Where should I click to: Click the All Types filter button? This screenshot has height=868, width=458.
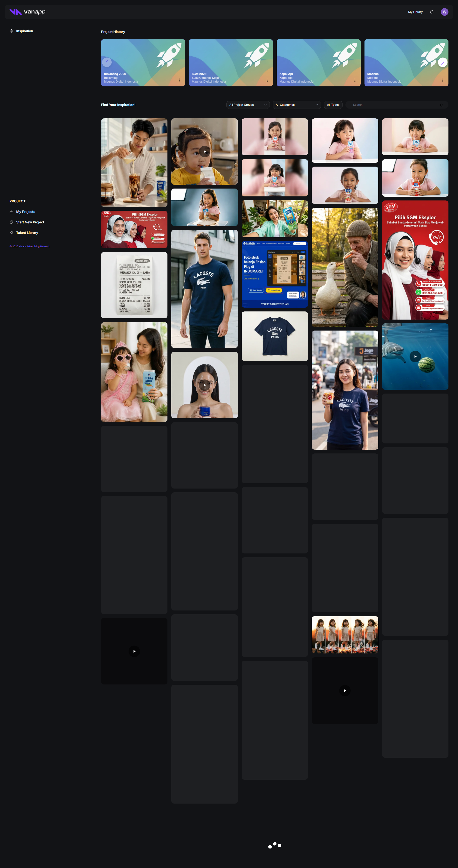333,105
